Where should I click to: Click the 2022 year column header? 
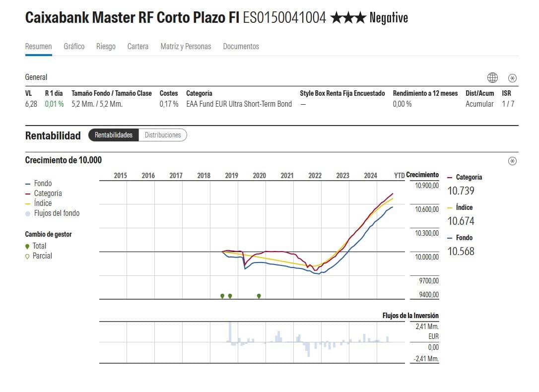(315, 176)
